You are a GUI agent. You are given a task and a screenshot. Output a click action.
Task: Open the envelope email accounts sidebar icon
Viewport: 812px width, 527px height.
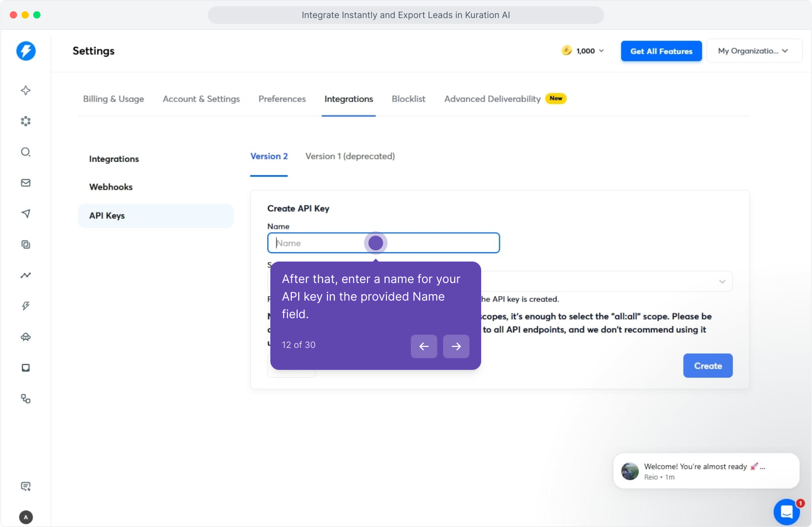[x=26, y=182]
